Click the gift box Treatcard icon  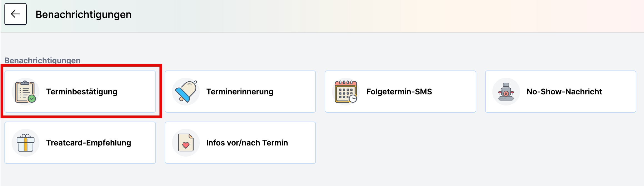click(26, 143)
